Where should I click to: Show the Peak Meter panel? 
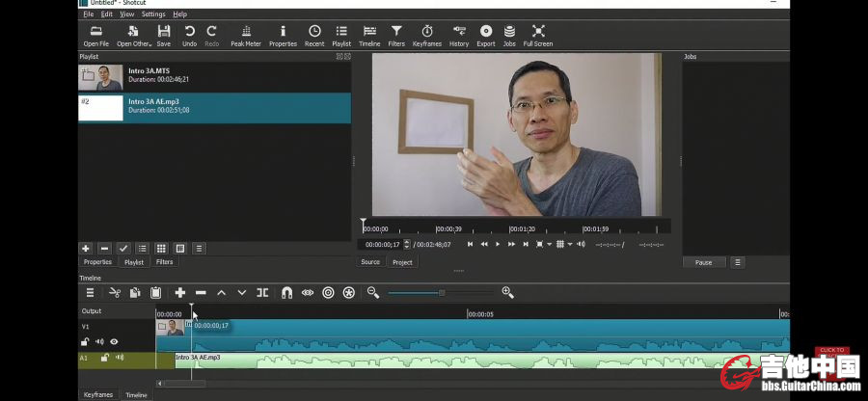246,36
